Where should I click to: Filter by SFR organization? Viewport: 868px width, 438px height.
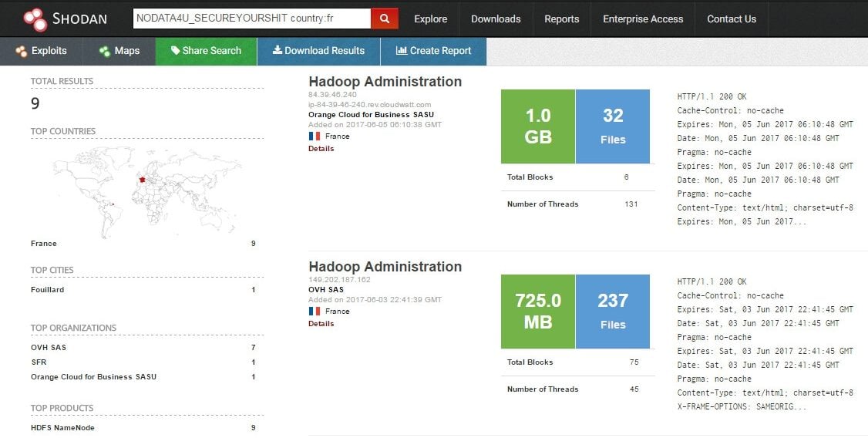tap(39, 362)
